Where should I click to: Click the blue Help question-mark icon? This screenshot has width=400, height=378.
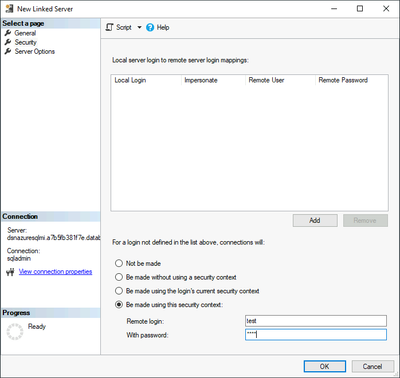tap(150, 27)
